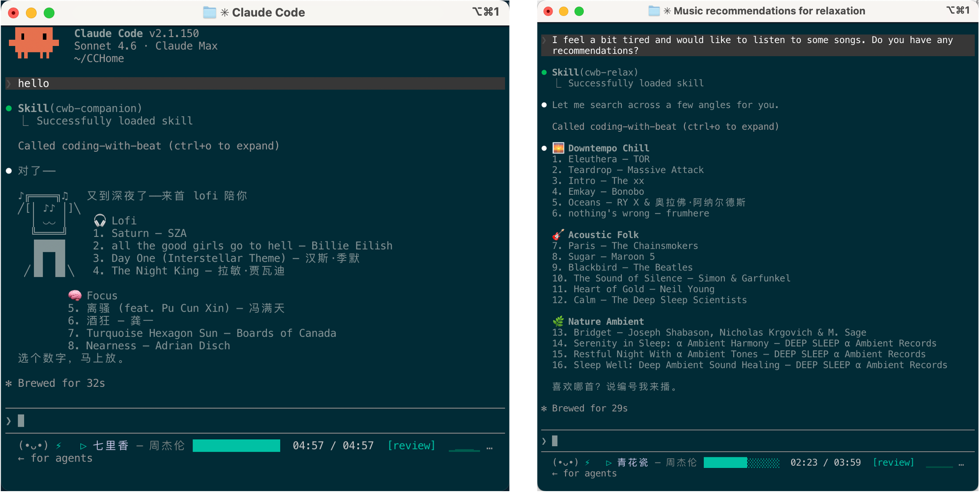Click the ⌥⌘1 shortcut label in Claude Code title bar
Image resolution: width=980 pixels, height=493 pixels.
[486, 12]
